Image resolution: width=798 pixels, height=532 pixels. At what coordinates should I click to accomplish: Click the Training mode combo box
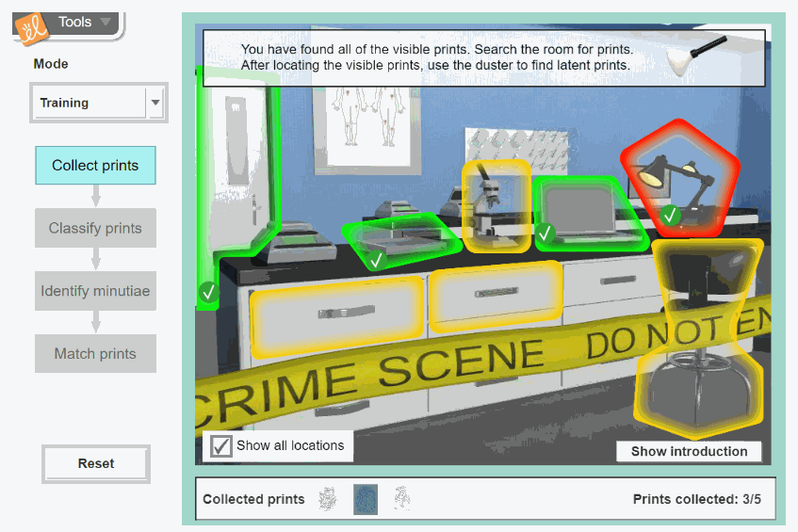tap(90, 103)
